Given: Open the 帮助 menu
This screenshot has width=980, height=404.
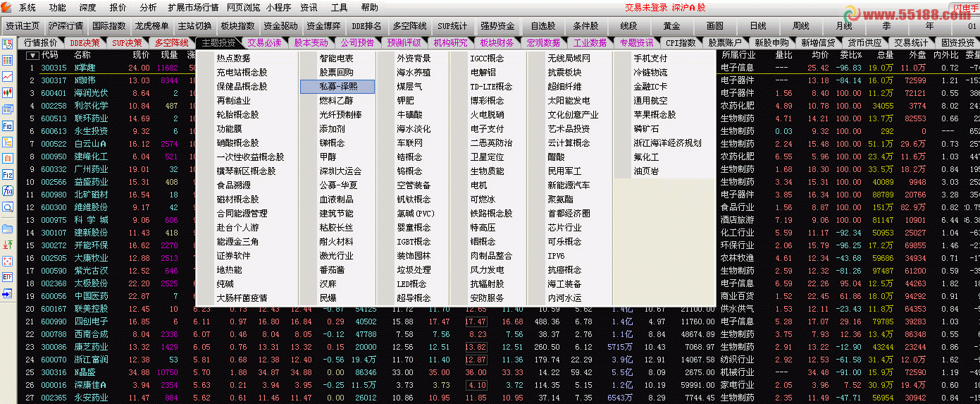Looking at the screenshot, I should click(369, 8).
